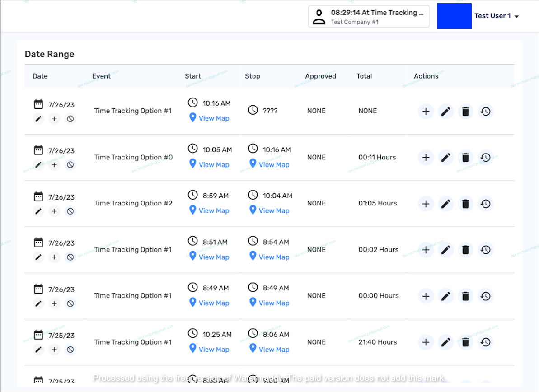The image size is (539, 392).
Task: Click small pencil under first 7/26/23 date
Action: coord(38,119)
